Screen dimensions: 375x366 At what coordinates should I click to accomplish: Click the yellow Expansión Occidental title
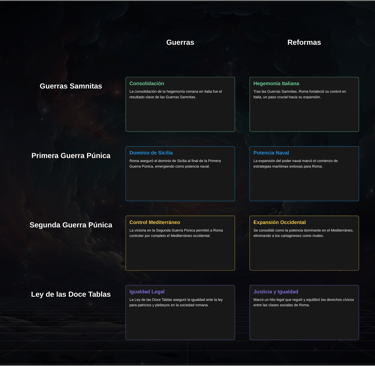pos(279,222)
